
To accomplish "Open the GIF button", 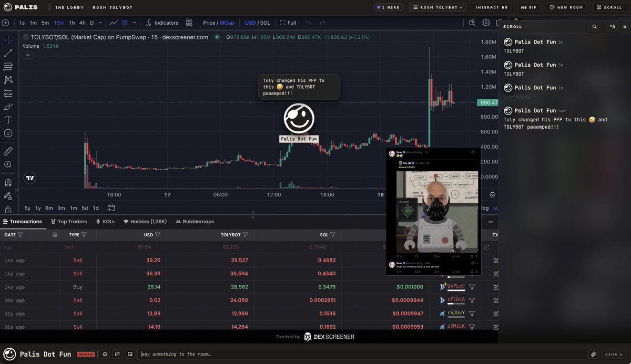I will pyautogui.click(x=529, y=7).
